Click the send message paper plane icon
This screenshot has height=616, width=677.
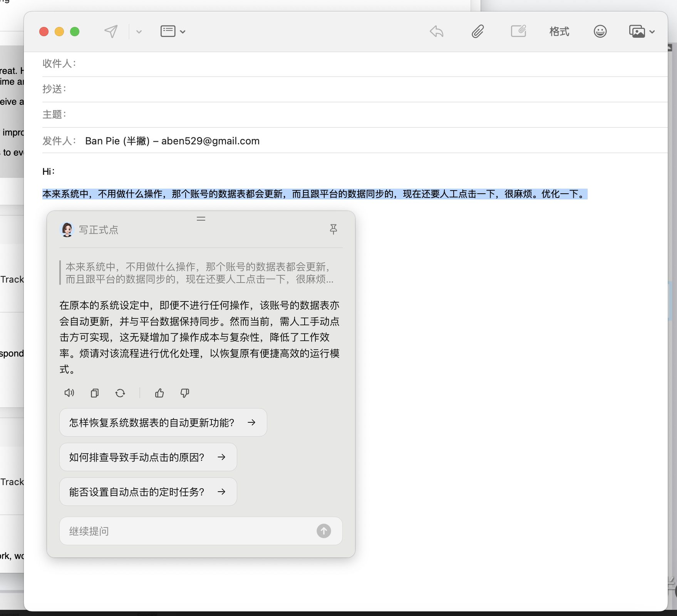point(111,32)
